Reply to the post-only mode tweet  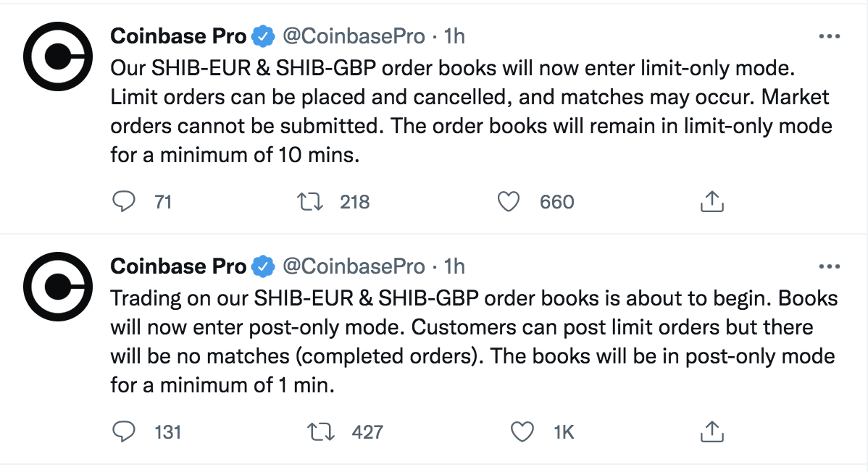tap(125, 432)
